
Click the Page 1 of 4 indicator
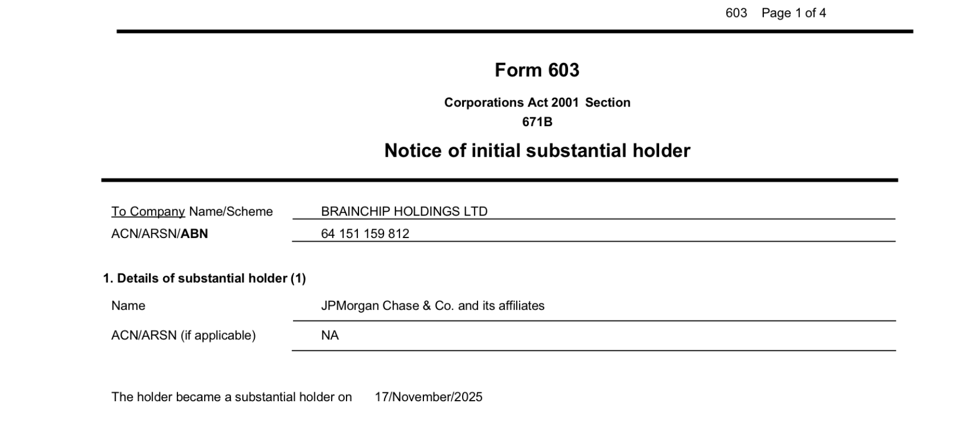[x=793, y=13]
